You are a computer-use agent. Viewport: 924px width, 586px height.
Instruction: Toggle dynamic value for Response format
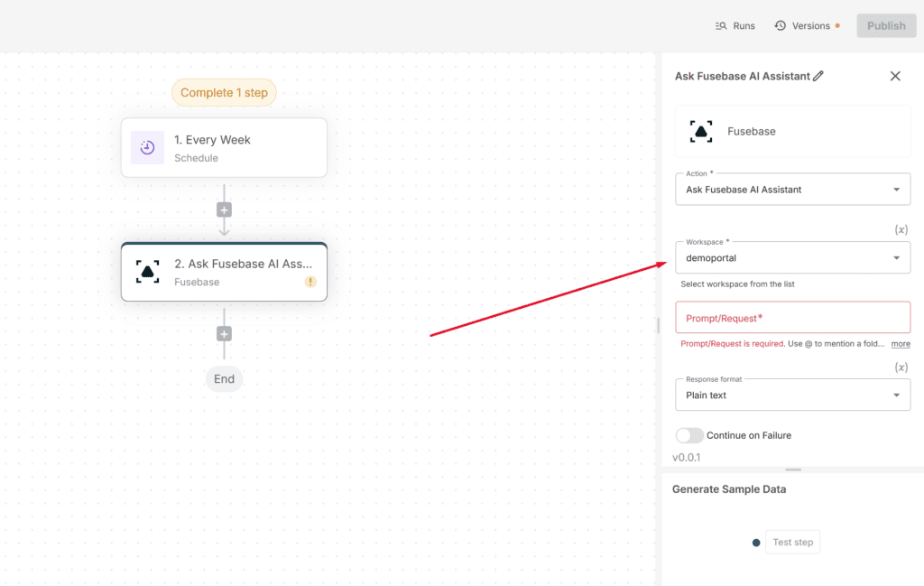tap(901, 367)
